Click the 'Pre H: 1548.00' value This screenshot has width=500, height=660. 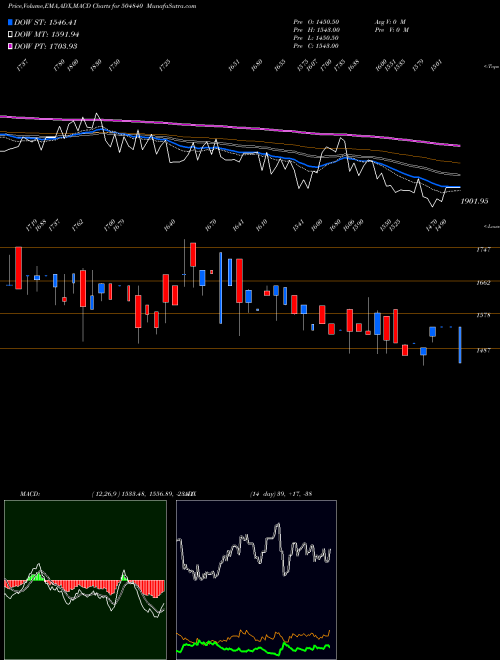tap(316, 30)
